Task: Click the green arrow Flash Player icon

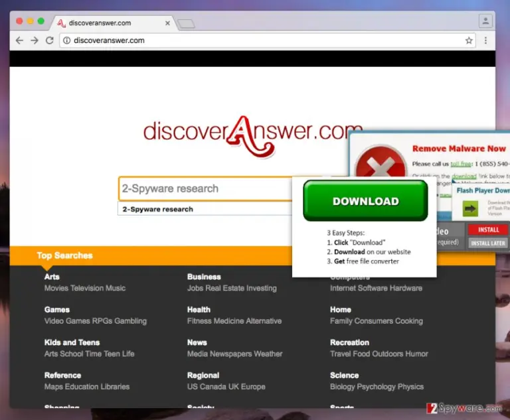Action: coord(470,208)
